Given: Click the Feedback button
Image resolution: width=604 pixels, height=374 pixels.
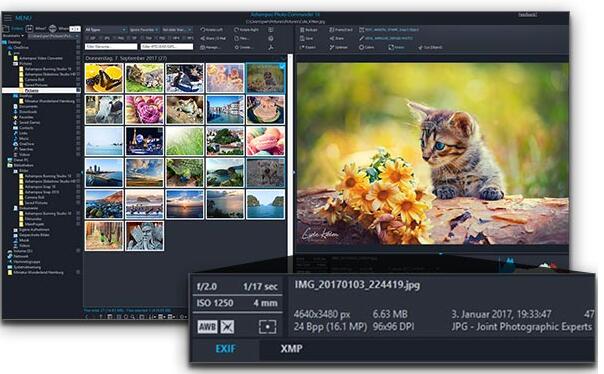Looking at the screenshot, I should [527, 15].
